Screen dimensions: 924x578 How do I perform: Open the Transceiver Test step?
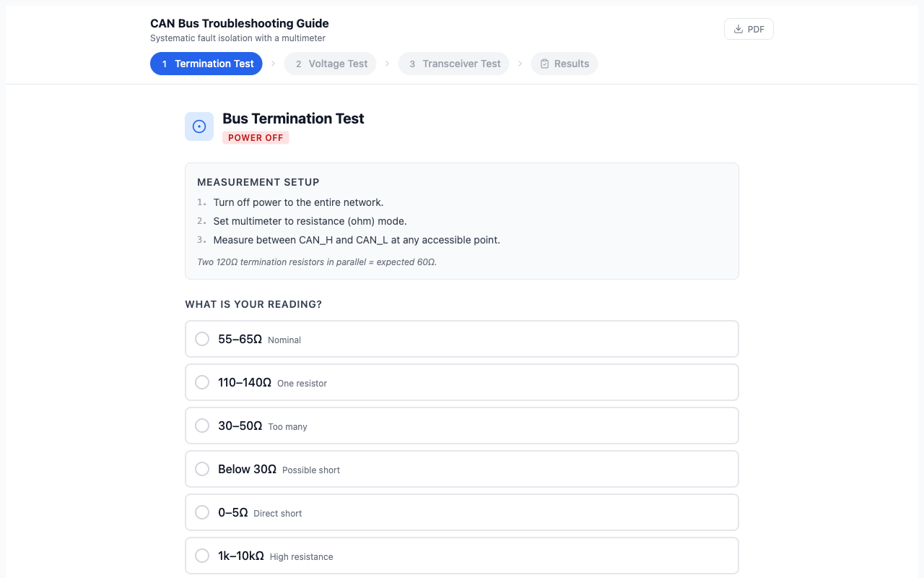454,64
